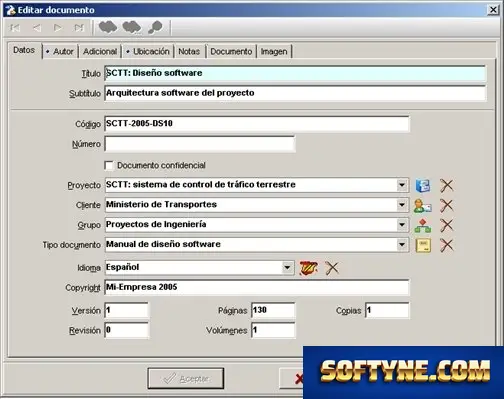Viewport: 504px width, 399px height.
Task: Remove the Idioma selection with X icon
Action: click(332, 268)
